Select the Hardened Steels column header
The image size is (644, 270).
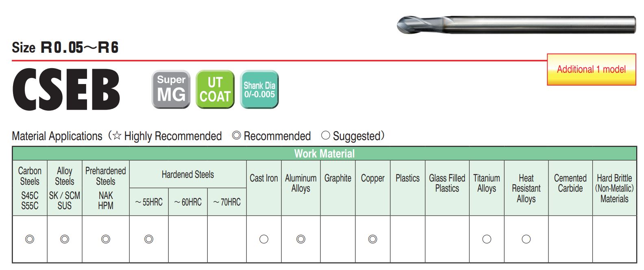coord(188,175)
